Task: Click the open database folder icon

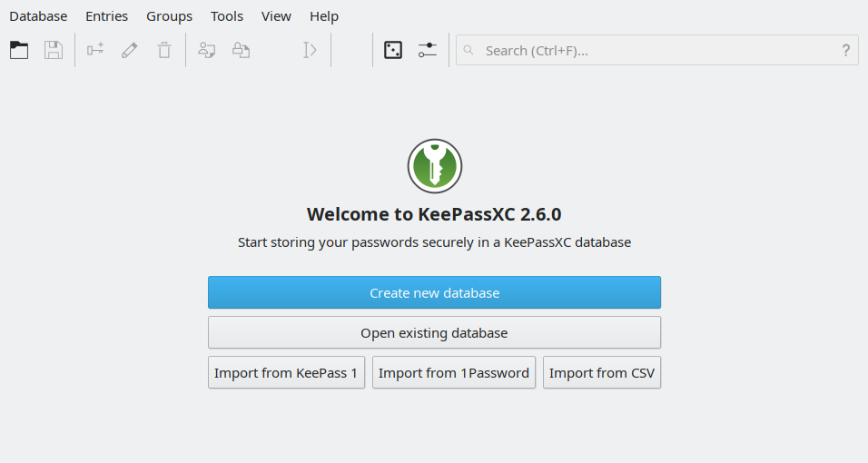Action: coord(19,50)
